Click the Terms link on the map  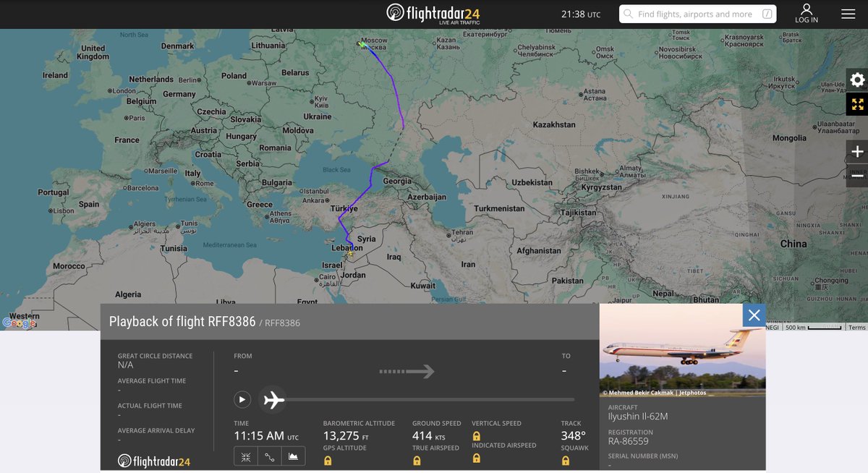coord(857,328)
